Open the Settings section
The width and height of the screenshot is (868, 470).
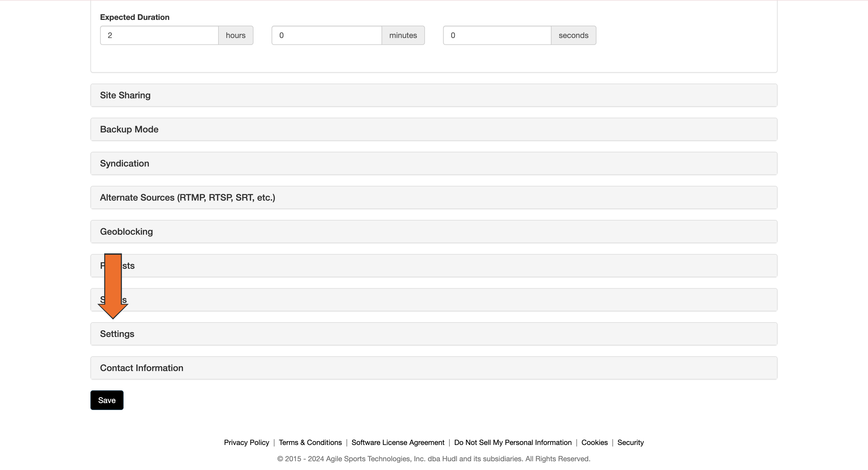coord(434,333)
